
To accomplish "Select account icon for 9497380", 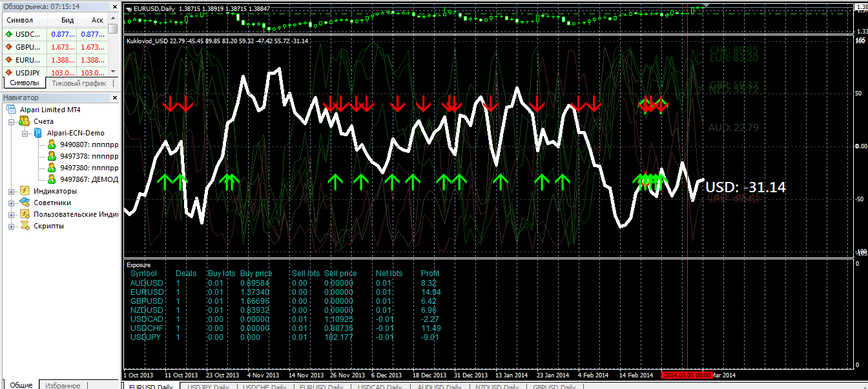I will [x=52, y=168].
